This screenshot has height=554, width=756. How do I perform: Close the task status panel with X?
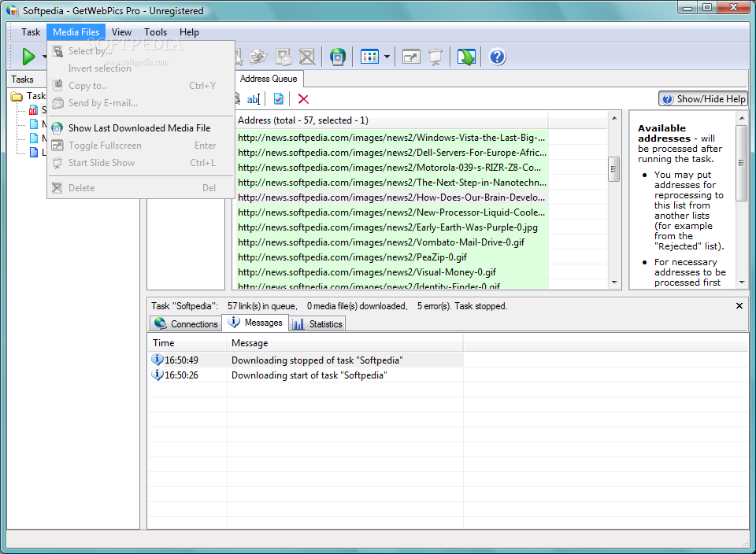pyautogui.click(x=739, y=305)
